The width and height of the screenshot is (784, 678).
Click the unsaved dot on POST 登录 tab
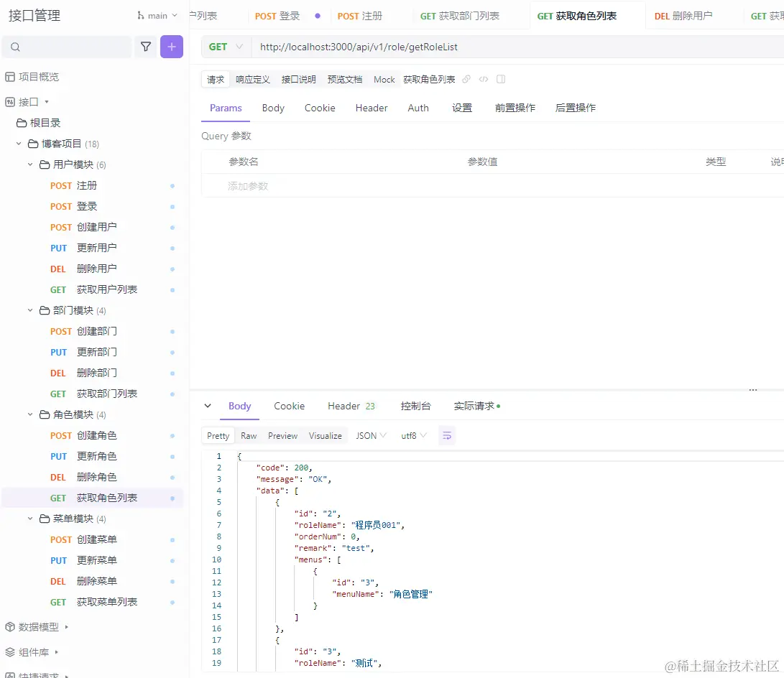click(318, 16)
